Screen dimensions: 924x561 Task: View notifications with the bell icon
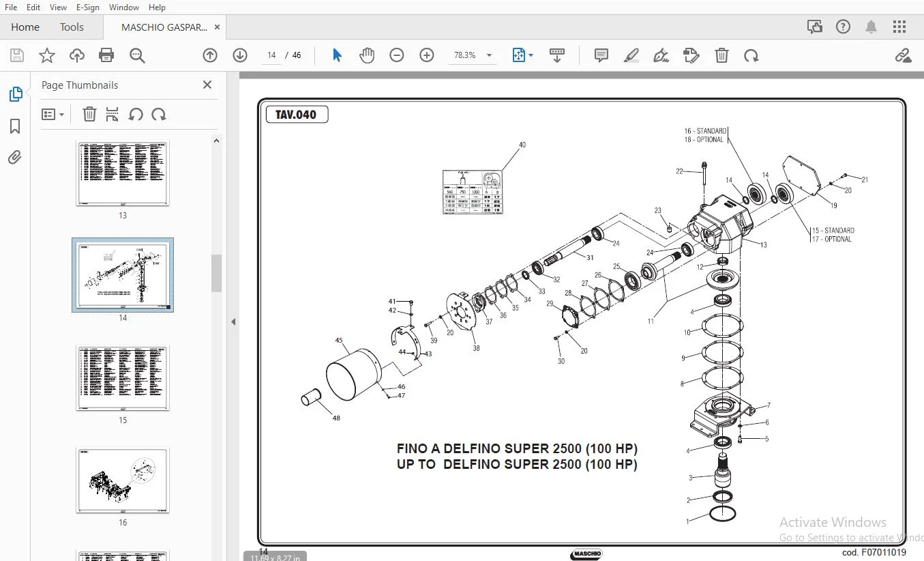coord(871,27)
